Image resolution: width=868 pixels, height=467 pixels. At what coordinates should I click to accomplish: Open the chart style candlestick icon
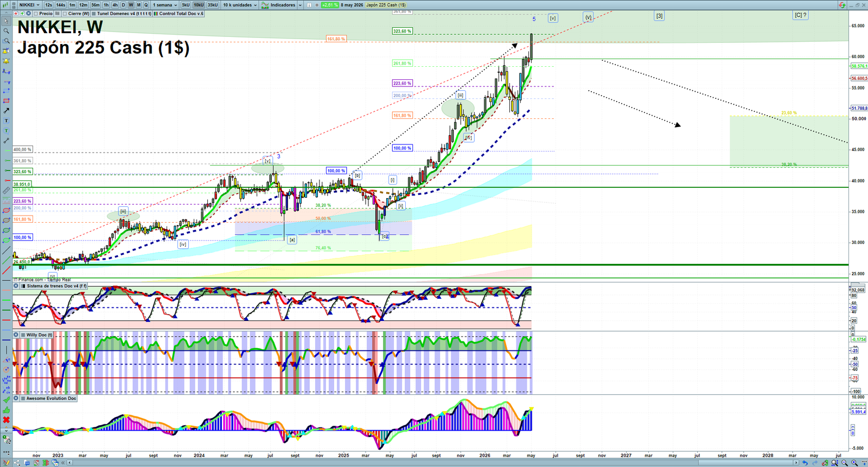(x=6, y=5)
